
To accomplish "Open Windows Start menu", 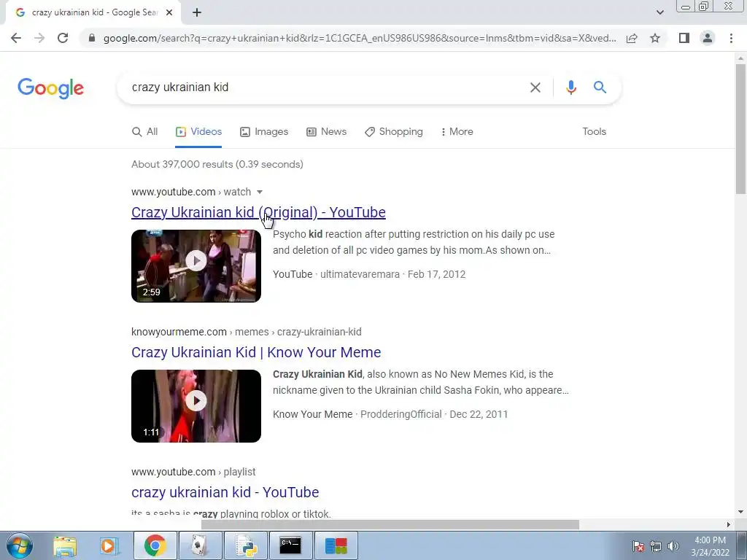I will [19, 546].
